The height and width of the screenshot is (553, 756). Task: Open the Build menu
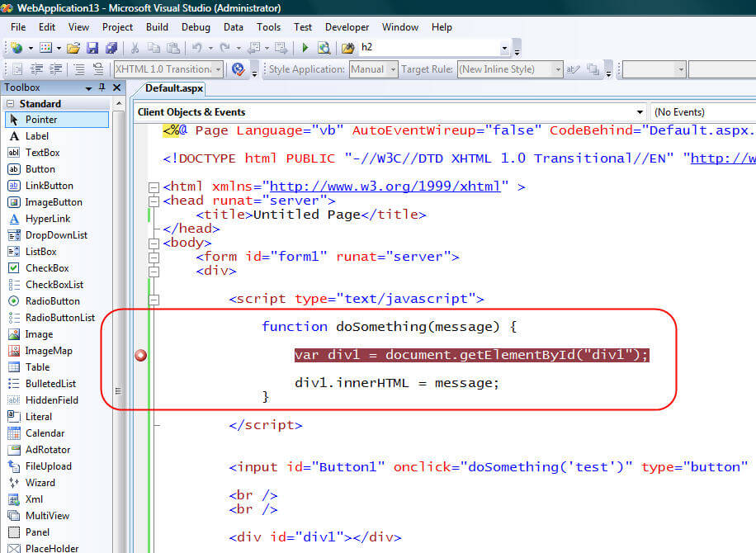[x=157, y=27]
